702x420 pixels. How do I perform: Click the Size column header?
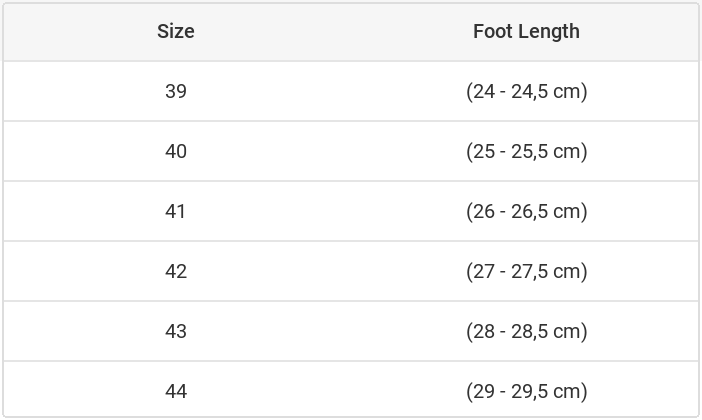point(176,31)
